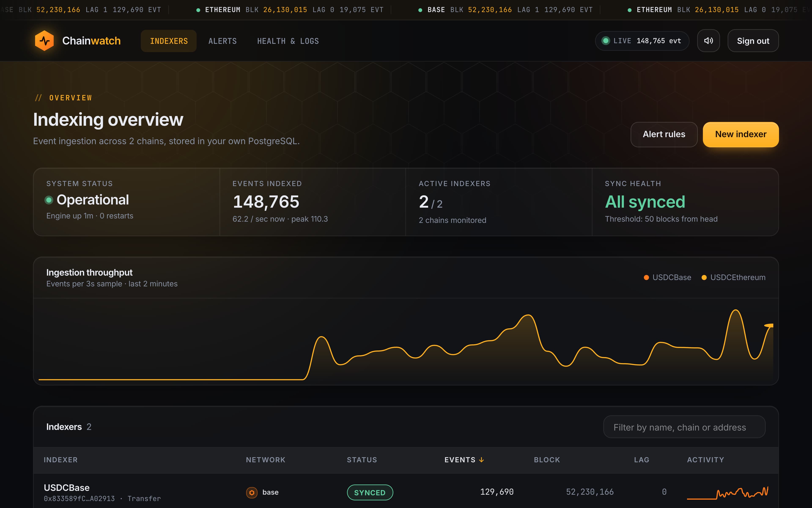
Task: Click the base network icon in USDCBase row
Action: point(252,492)
